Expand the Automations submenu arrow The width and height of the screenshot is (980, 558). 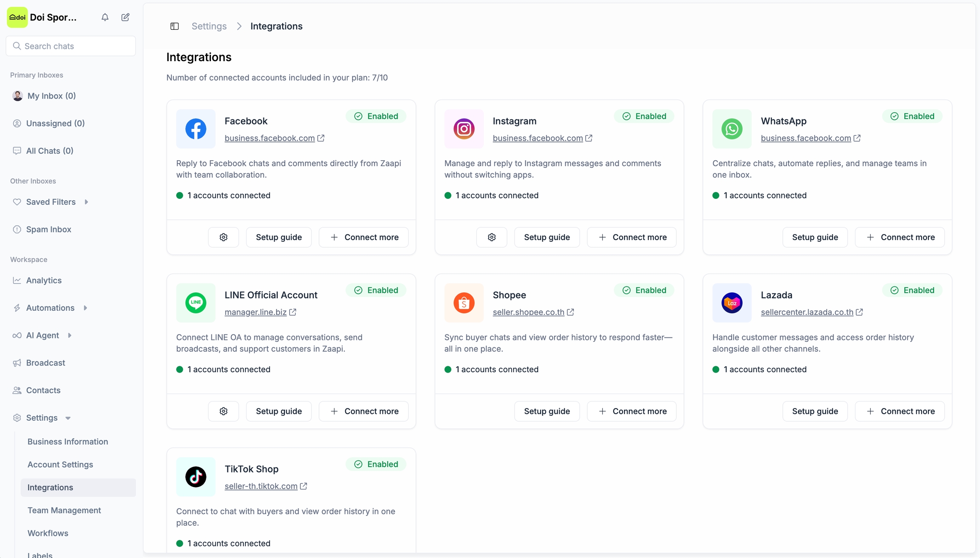85,308
